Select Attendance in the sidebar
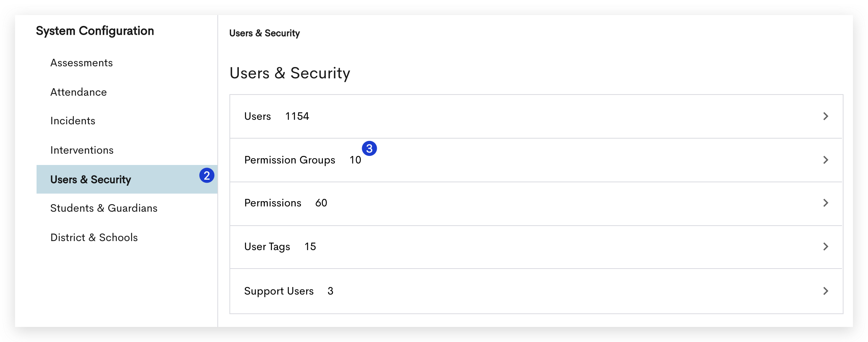The height and width of the screenshot is (342, 868). 78,92
